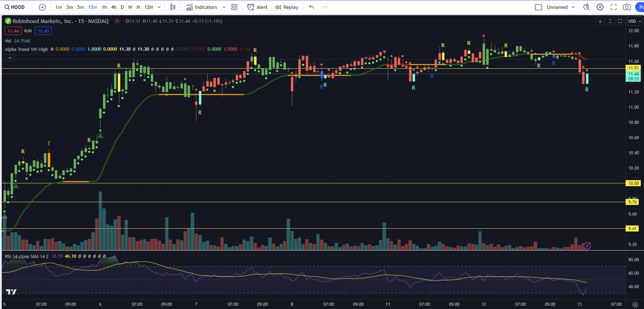Select the weekly W timeframe

[130, 8]
